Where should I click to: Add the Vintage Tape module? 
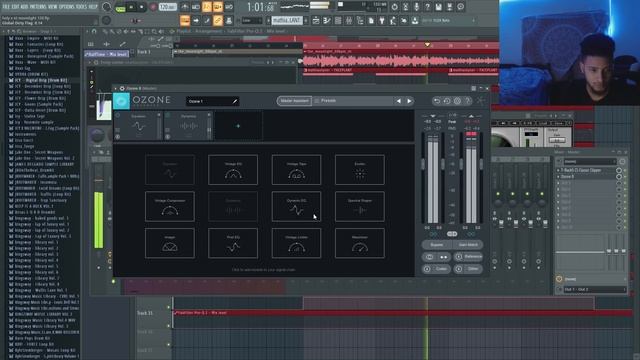pyautogui.click(x=296, y=170)
